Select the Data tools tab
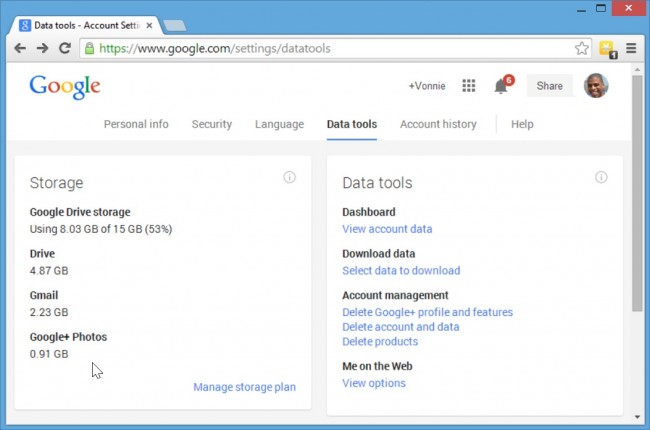Image resolution: width=650 pixels, height=430 pixels. (352, 124)
